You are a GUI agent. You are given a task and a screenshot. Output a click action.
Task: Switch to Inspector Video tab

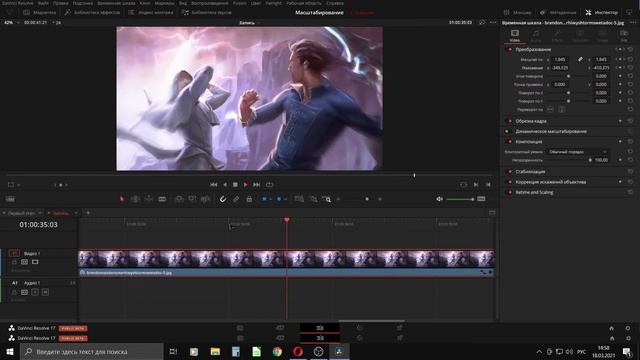click(x=515, y=36)
